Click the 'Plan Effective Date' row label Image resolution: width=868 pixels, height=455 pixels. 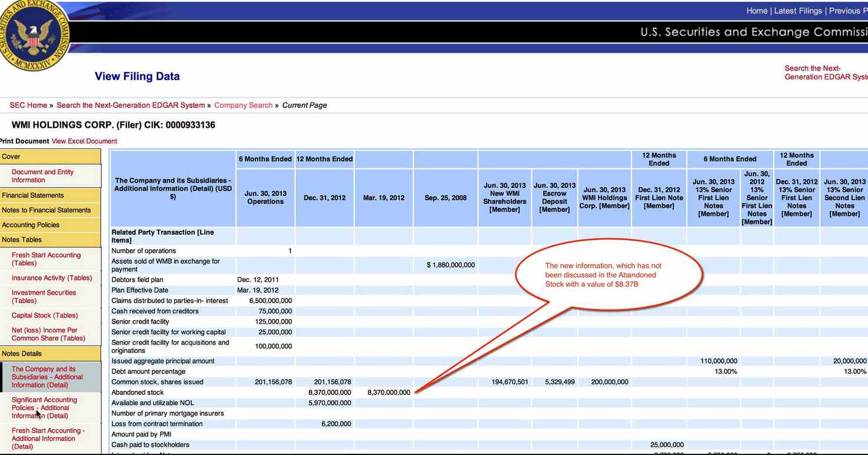[140, 290]
